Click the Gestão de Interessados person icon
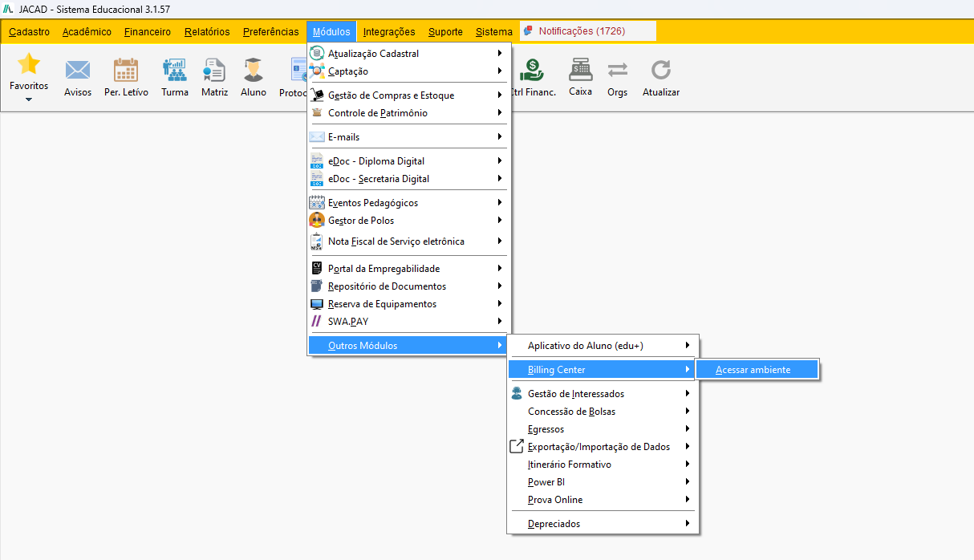Image resolution: width=974 pixels, height=560 pixels. [517, 394]
